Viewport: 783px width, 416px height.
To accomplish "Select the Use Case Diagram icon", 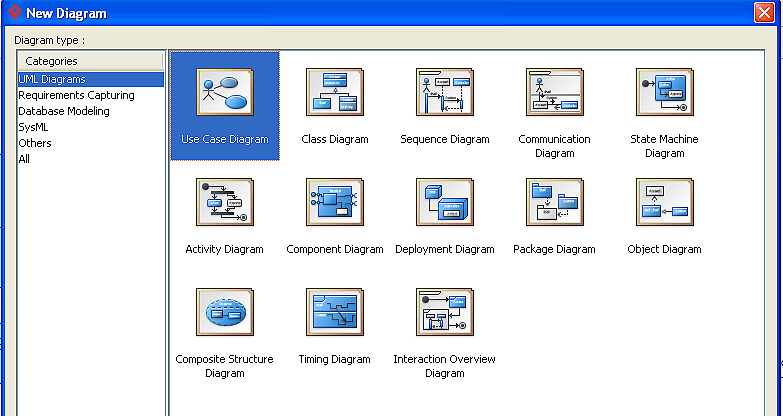I will 225,94.
